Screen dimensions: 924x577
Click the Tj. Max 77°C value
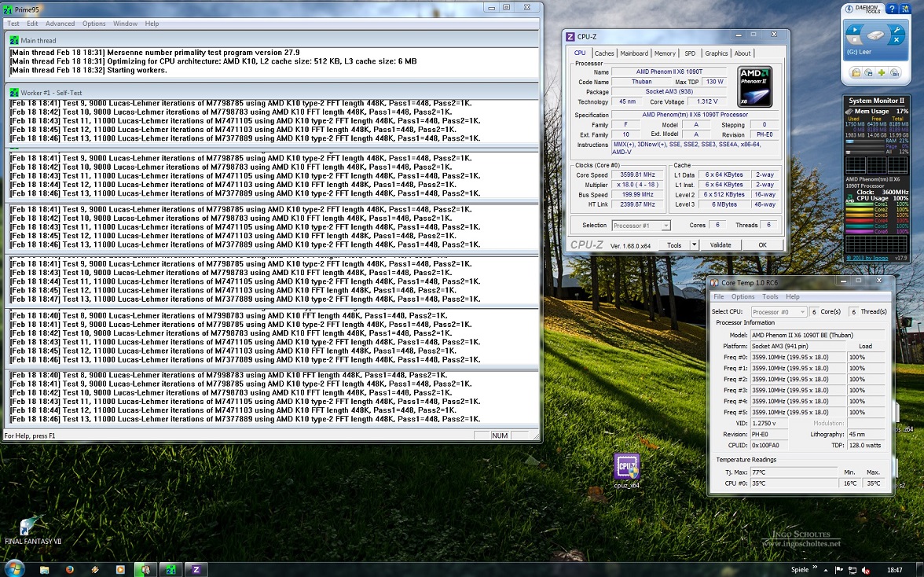[794, 472]
